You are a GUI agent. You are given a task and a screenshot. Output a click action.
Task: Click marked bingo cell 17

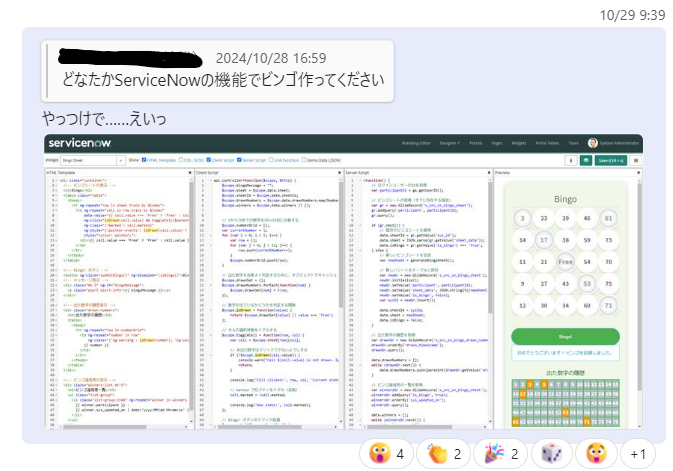tap(544, 240)
